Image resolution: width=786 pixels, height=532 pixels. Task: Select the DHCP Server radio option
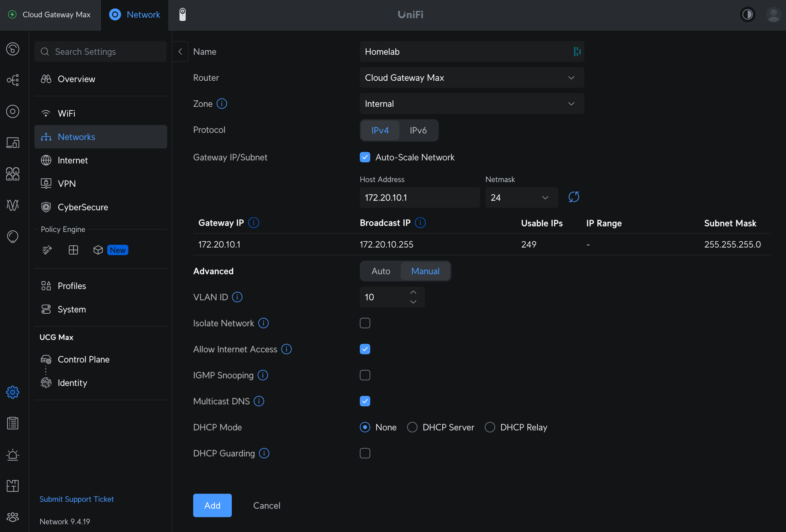[x=412, y=427]
